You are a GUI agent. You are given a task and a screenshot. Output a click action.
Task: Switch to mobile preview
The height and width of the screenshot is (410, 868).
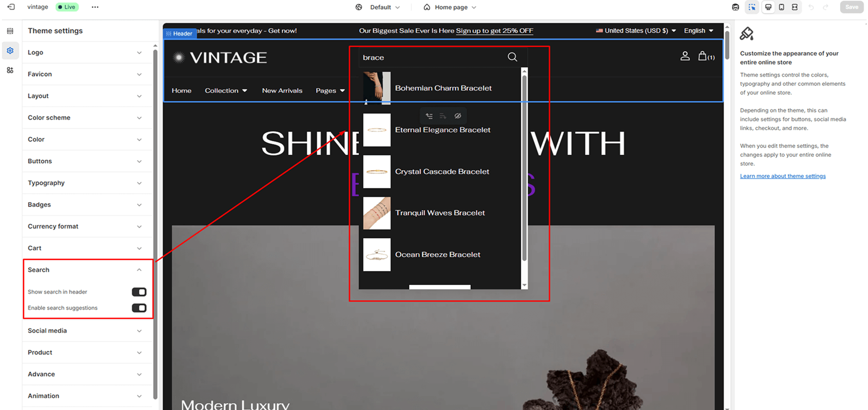tap(781, 7)
